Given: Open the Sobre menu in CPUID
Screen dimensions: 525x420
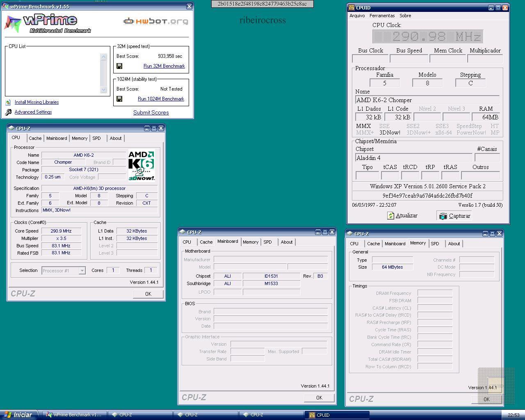Looking at the screenshot, I should (x=405, y=16).
